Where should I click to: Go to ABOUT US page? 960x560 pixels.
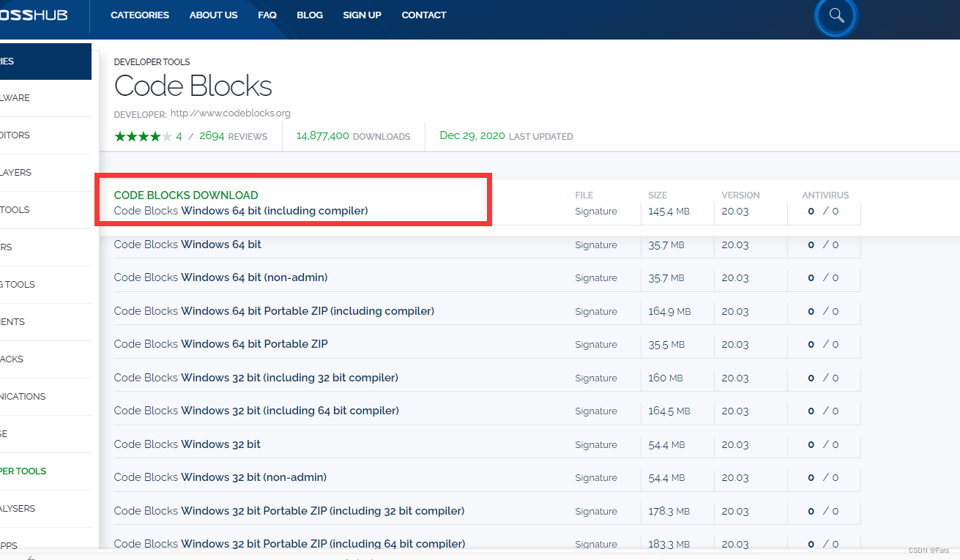click(213, 15)
